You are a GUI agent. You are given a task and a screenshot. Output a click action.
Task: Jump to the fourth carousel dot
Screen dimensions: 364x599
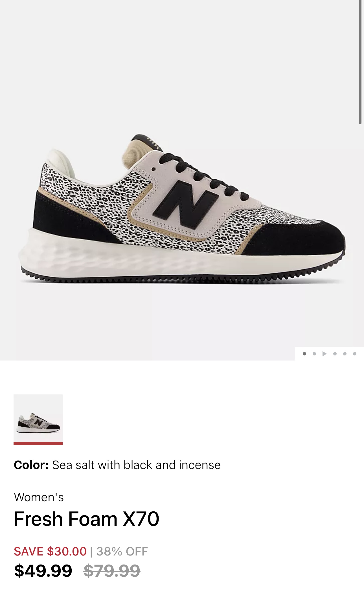point(335,354)
